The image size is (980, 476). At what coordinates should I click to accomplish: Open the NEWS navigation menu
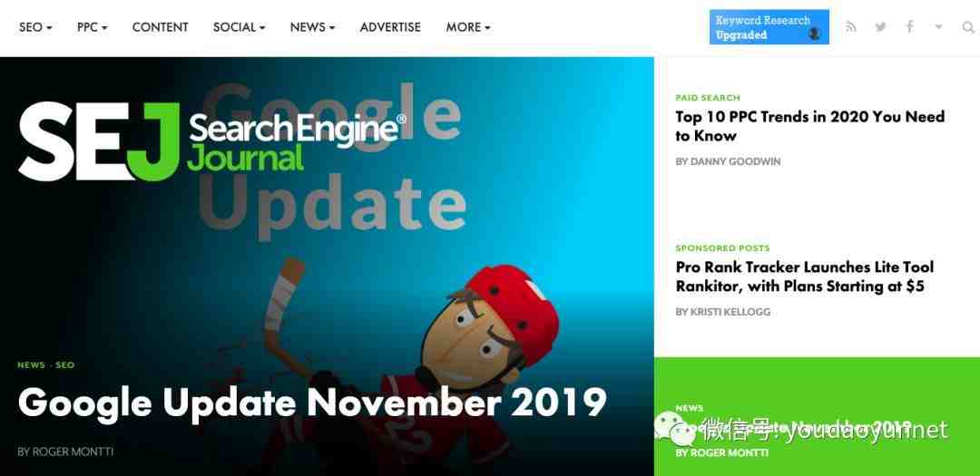[x=312, y=27]
